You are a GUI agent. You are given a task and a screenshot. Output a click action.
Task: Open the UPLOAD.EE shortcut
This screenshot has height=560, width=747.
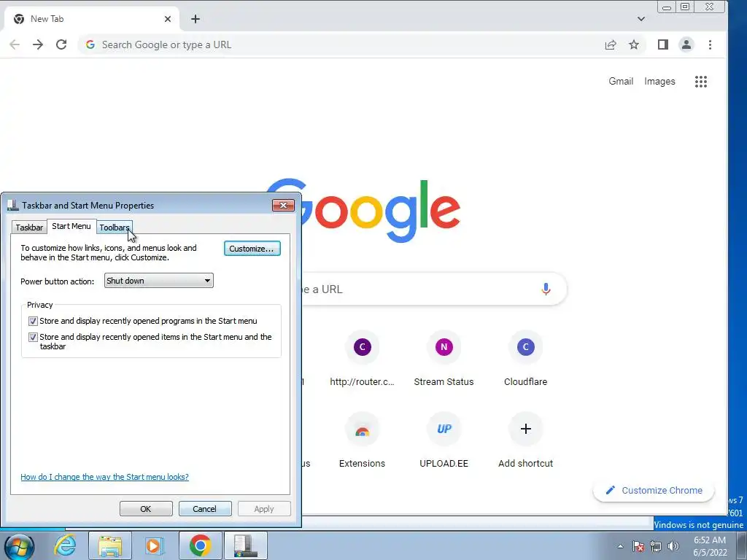point(444,440)
